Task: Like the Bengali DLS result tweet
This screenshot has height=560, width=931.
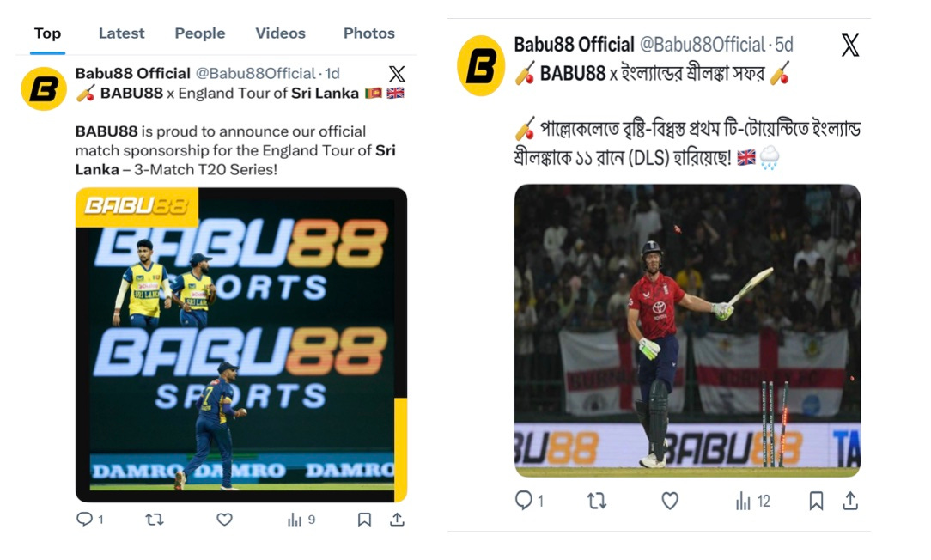Action: [670, 502]
